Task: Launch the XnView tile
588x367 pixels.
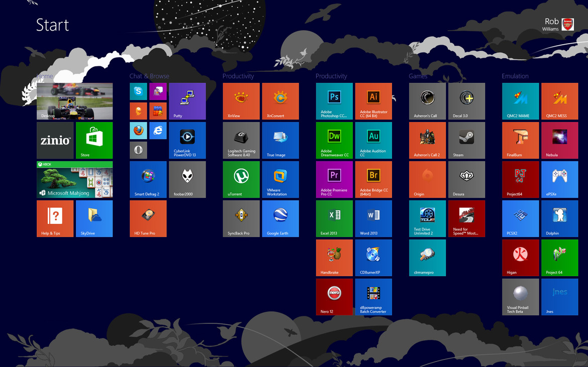Action: (241, 101)
